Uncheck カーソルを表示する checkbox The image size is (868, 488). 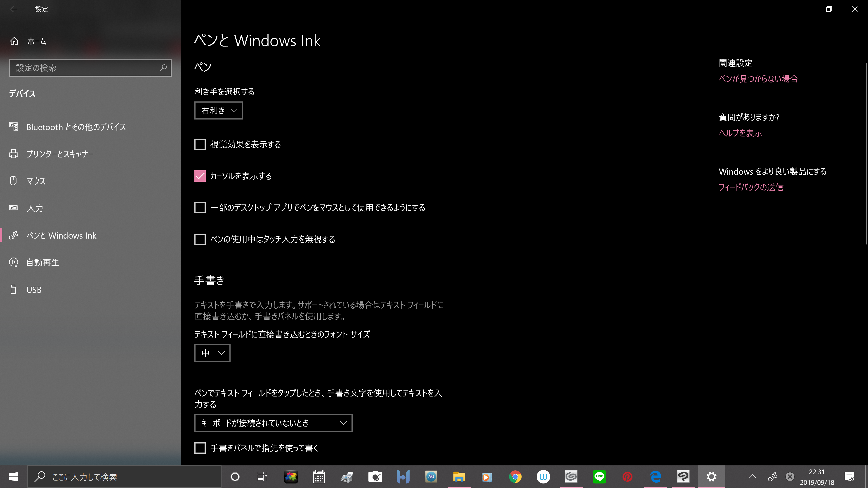click(x=200, y=176)
